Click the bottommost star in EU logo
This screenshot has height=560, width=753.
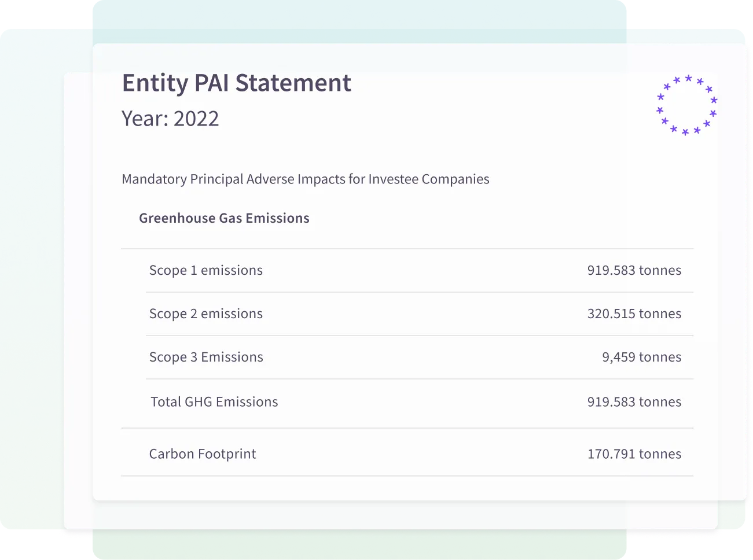pyautogui.click(x=685, y=132)
